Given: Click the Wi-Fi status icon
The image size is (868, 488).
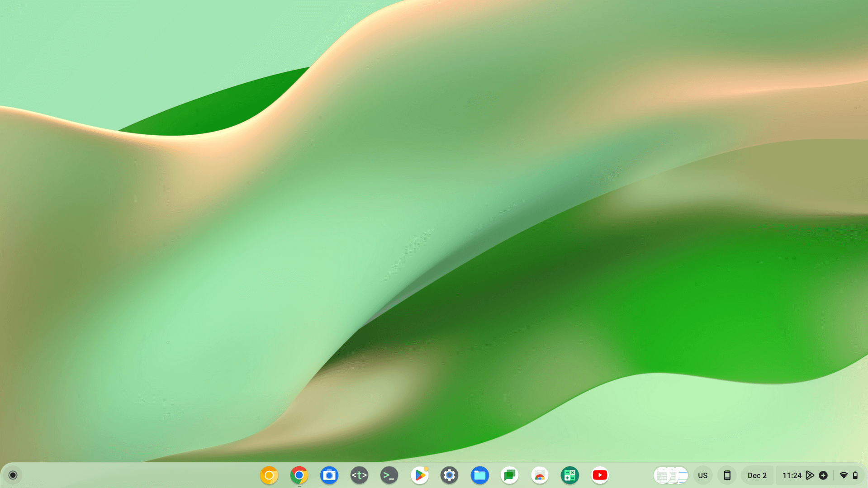Looking at the screenshot, I should (x=844, y=475).
